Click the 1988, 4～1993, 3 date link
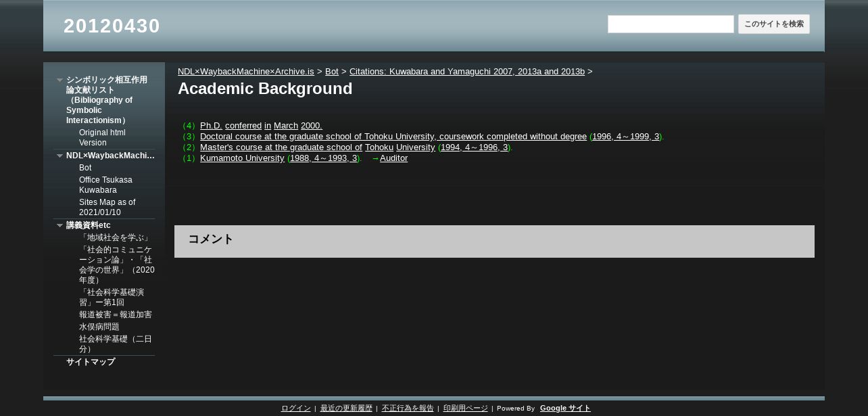Viewport: 868px width, 416px height. (324, 158)
